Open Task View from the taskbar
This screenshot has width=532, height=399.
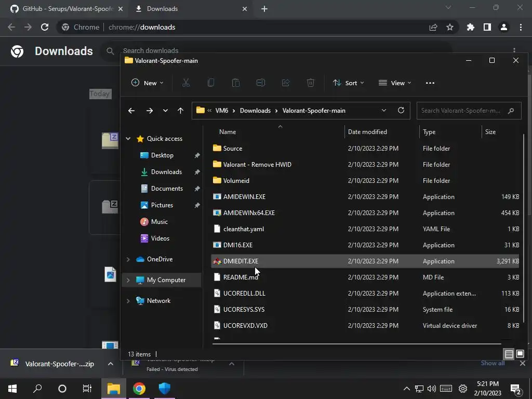(87, 389)
